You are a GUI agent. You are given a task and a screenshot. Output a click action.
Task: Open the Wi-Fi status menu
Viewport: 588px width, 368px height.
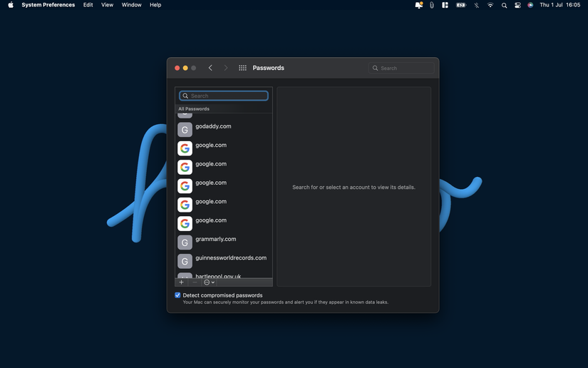point(490,5)
